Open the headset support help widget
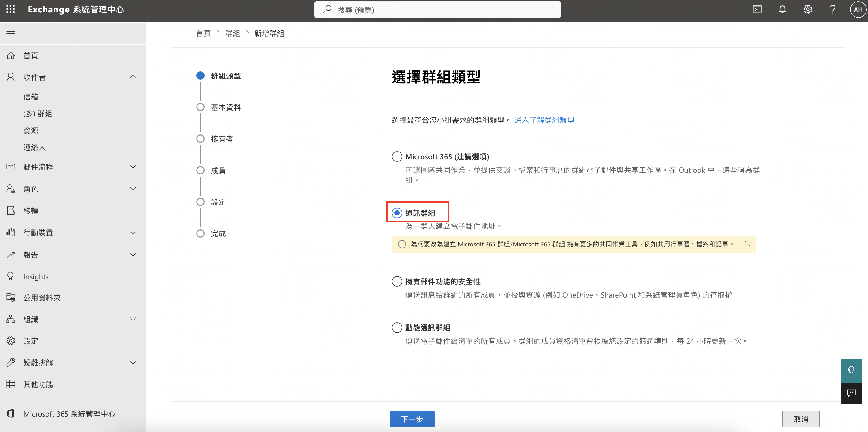Viewport: 868px width, 432px height. click(x=851, y=370)
